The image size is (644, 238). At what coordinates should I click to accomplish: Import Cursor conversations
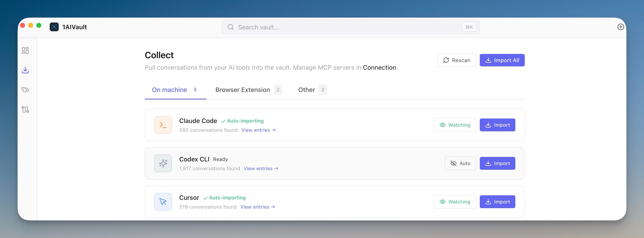497,202
